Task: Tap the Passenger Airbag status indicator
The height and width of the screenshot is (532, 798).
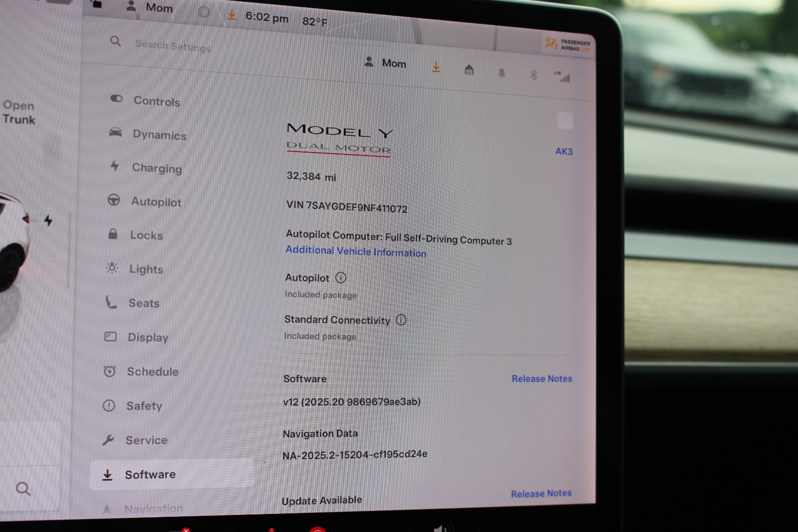Action: click(x=567, y=45)
